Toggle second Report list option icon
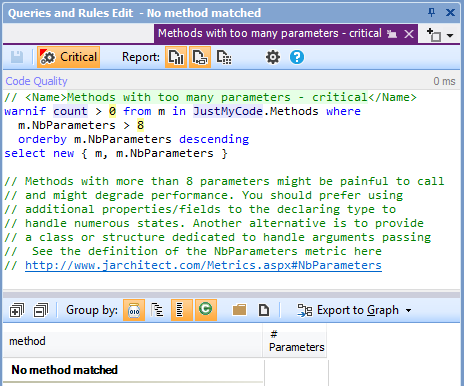The width and height of the screenshot is (464, 386). point(200,57)
